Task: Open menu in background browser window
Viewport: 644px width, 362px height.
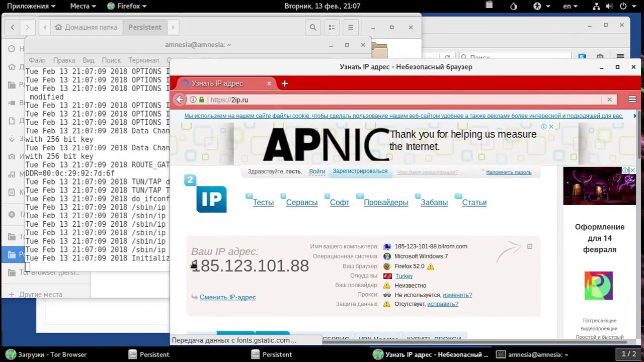Action: (x=620, y=57)
